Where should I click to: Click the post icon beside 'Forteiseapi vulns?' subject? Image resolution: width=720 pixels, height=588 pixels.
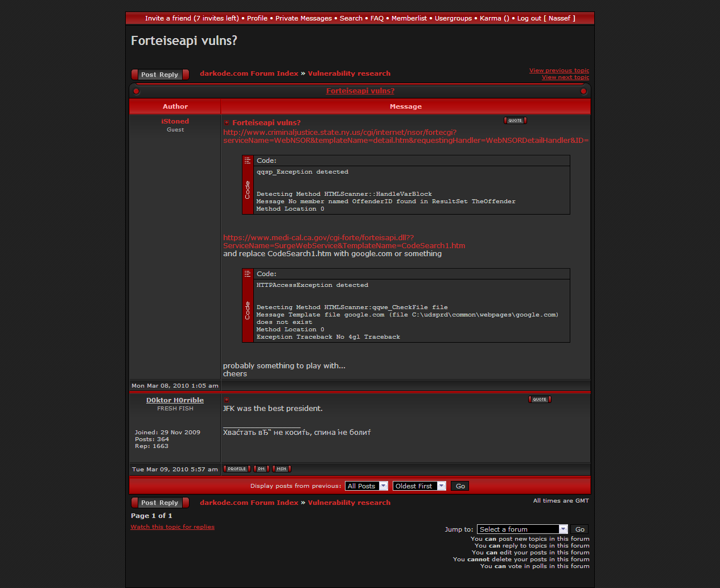coord(227,123)
